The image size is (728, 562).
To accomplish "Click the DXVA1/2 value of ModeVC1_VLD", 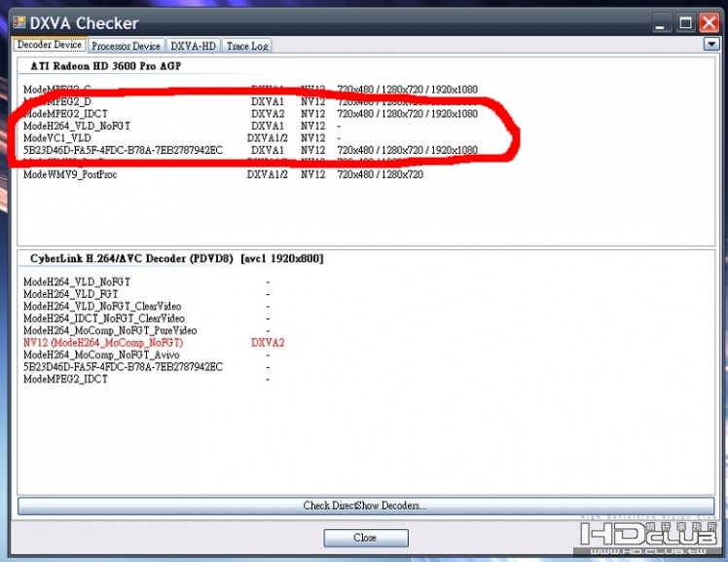I will point(268,138).
